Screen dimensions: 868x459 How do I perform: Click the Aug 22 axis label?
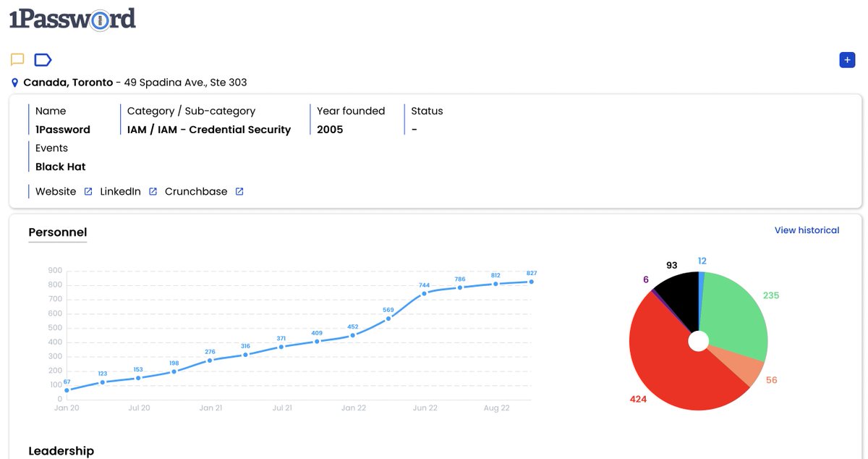pyautogui.click(x=496, y=408)
